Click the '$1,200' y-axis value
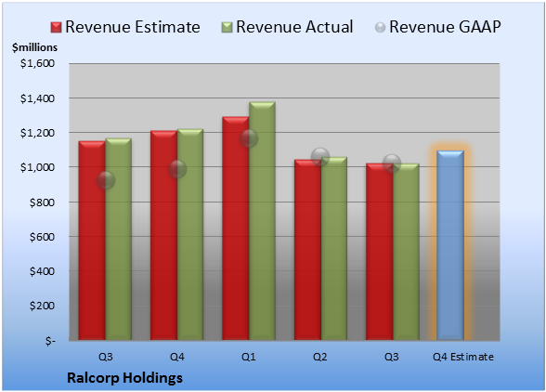The width and height of the screenshot is (546, 392). 37,133
